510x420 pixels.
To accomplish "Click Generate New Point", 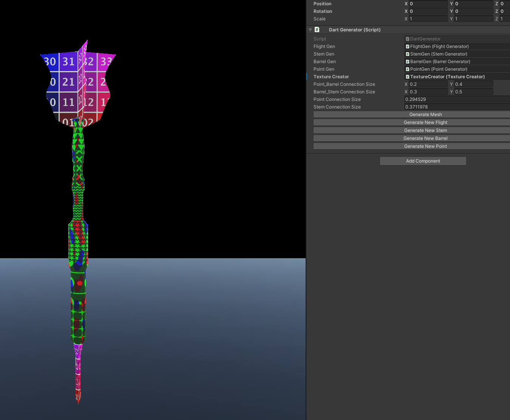I will (x=425, y=146).
